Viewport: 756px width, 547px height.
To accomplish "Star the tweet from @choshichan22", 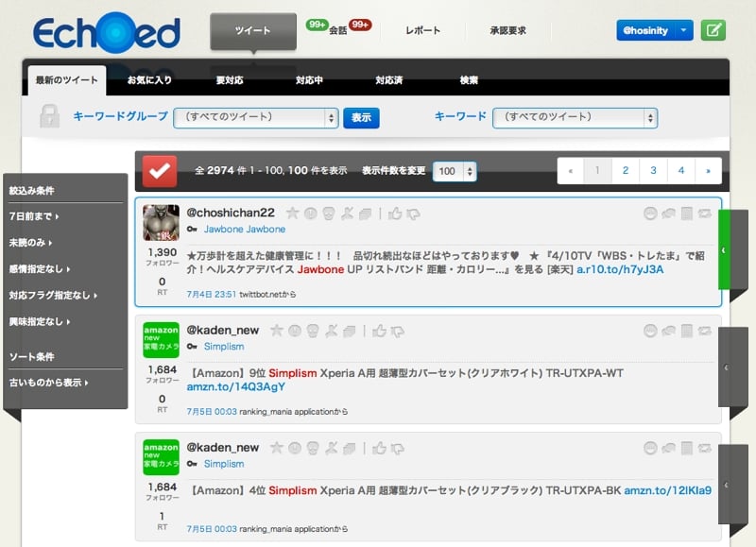I will tap(293, 214).
